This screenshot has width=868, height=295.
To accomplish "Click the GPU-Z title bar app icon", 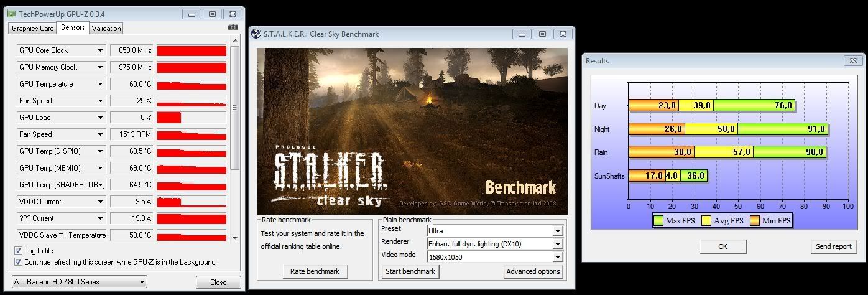I will pos(11,13).
